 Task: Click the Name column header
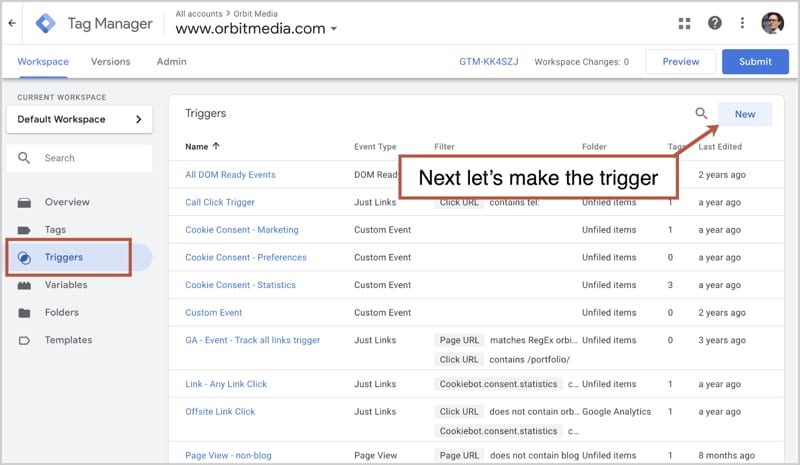[196, 146]
